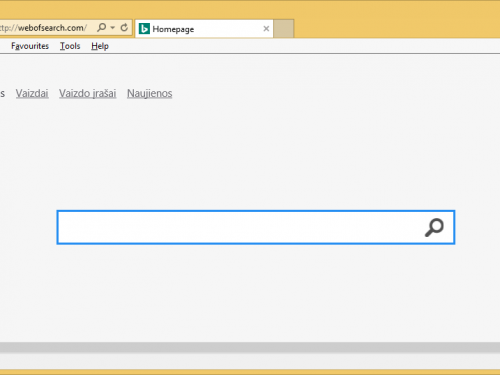Follow the Vaizdai link
This screenshot has width=500, height=375.
pyautogui.click(x=32, y=93)
